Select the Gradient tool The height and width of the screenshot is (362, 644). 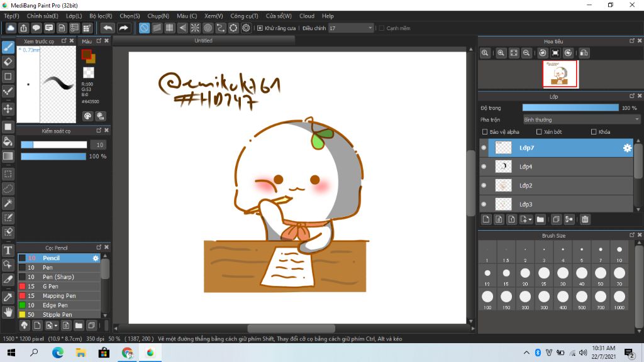[8, 156]
